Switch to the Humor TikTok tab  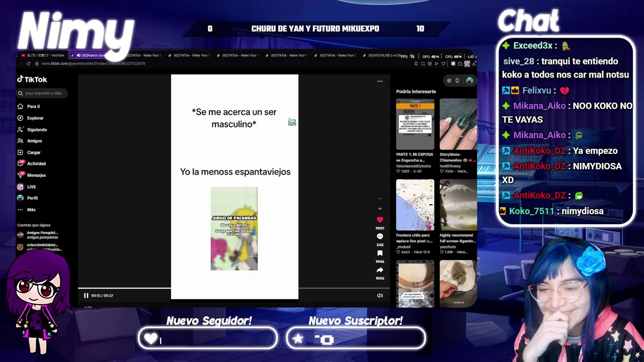pos(90,55)
